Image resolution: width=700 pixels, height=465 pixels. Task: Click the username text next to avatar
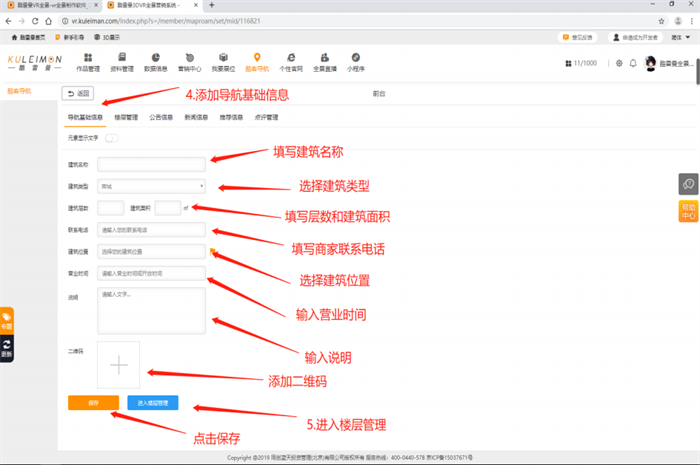[676, 64]
